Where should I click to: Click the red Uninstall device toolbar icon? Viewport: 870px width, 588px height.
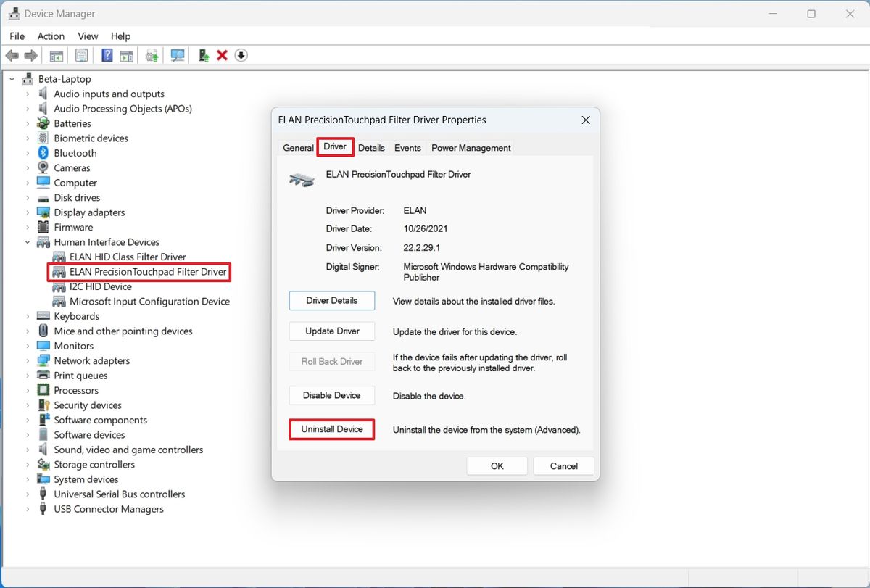click(x=222, y=55)
